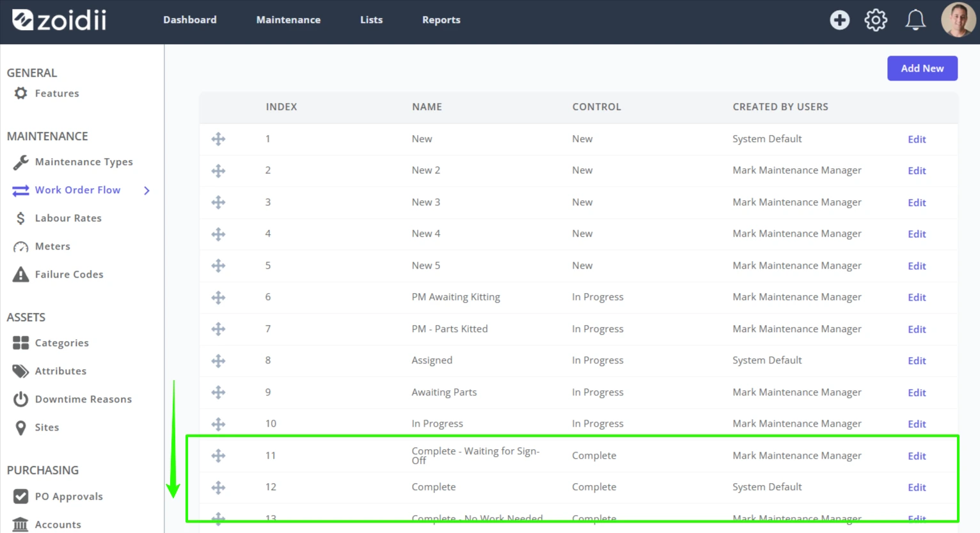
Task: Click the zoidii logo
Action: tap(59, 20)
